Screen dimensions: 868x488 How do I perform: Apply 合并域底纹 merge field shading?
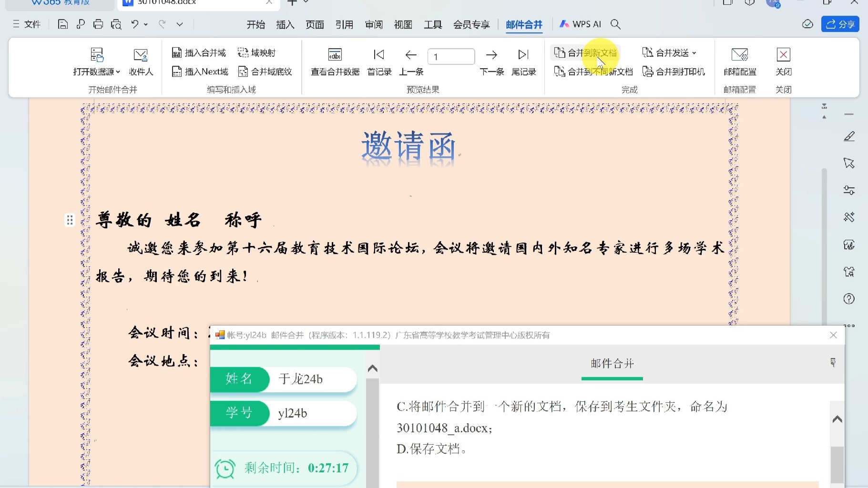266,71
